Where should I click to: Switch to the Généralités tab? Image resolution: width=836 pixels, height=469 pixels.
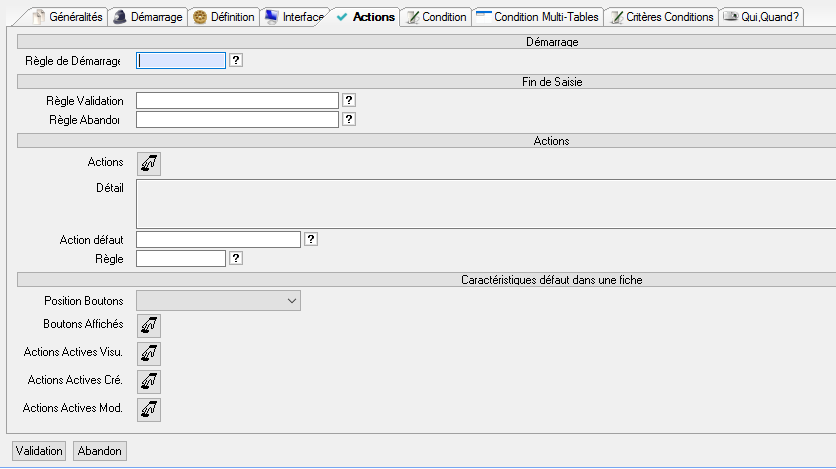(x=67, y=17)
